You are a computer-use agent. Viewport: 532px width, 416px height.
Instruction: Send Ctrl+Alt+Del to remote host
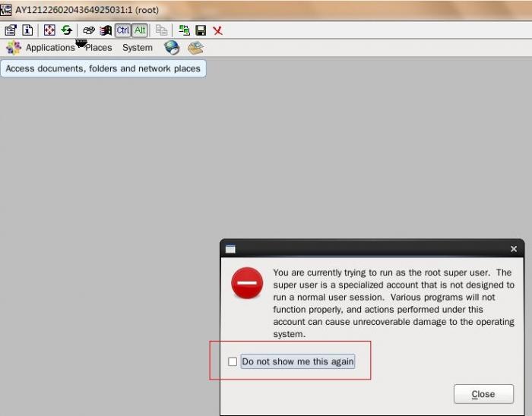tap(89, 30)
